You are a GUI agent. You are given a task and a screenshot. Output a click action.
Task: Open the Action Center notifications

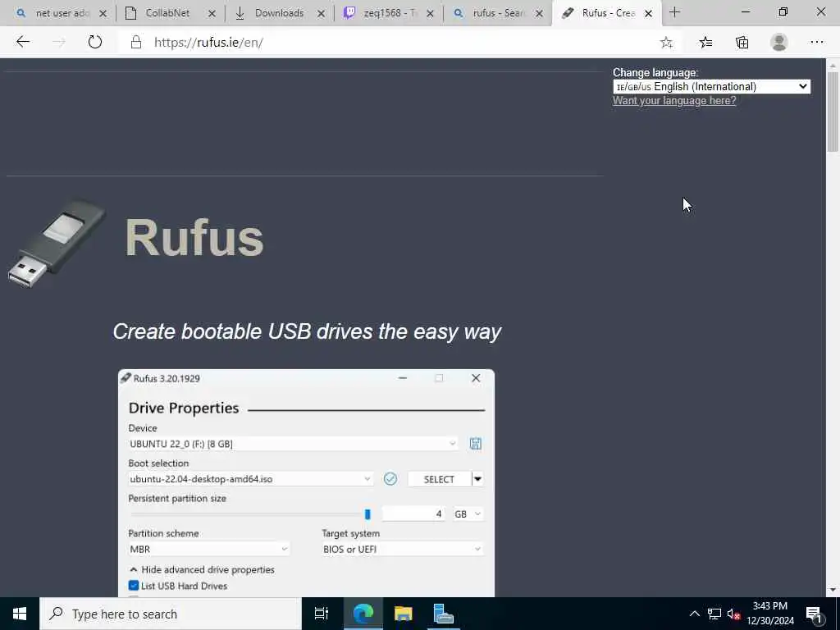[x=815, y=614]
